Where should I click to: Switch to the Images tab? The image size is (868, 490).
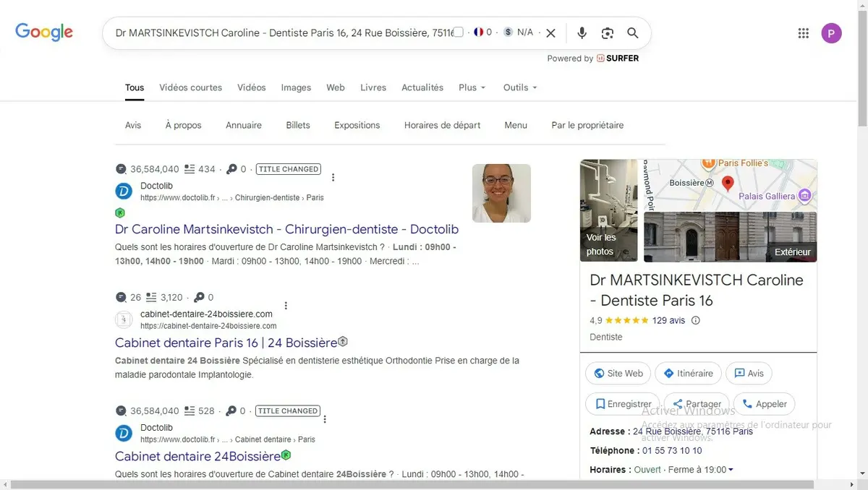coord(296,87)
